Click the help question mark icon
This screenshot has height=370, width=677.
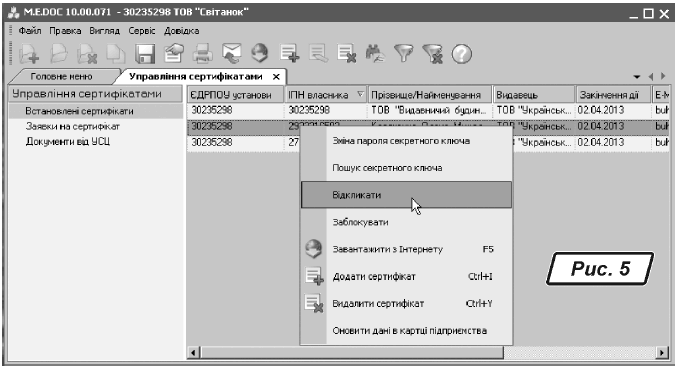(462, 54)
